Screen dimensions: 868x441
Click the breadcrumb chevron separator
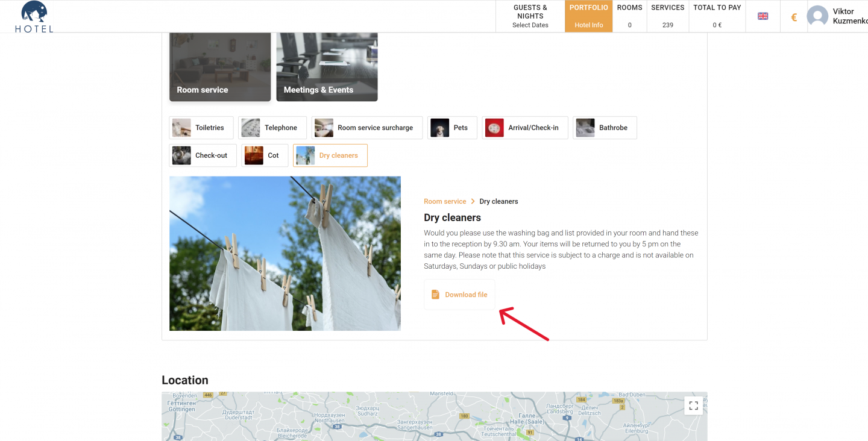point(473,201)
